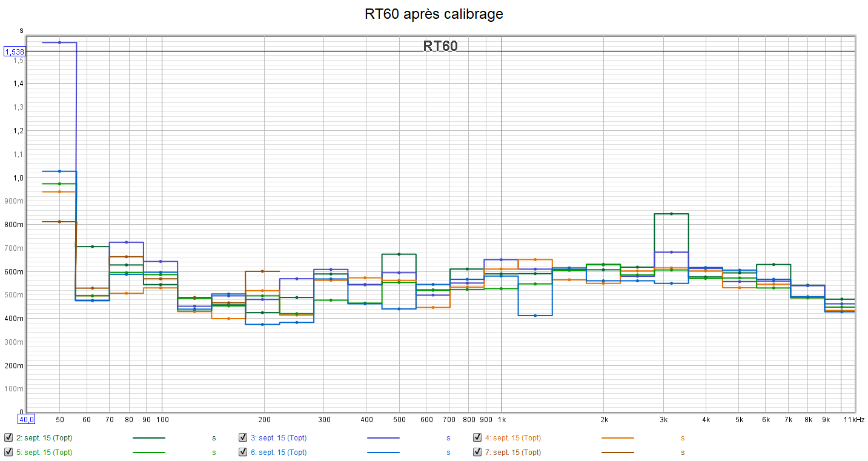Image resolution: width=868 pixels, height=461 pixels.
Task: Hide trace "4: sept. 15 (Topt)" via its checkbox
Action: (478, 437)
